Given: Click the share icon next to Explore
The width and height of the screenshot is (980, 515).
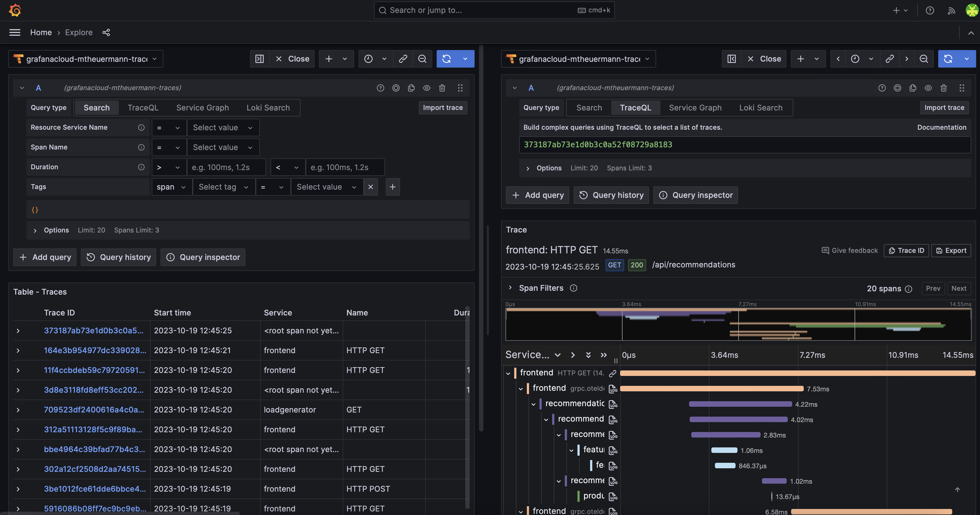Looking at the screenshot, I should (x=106, y=32).
